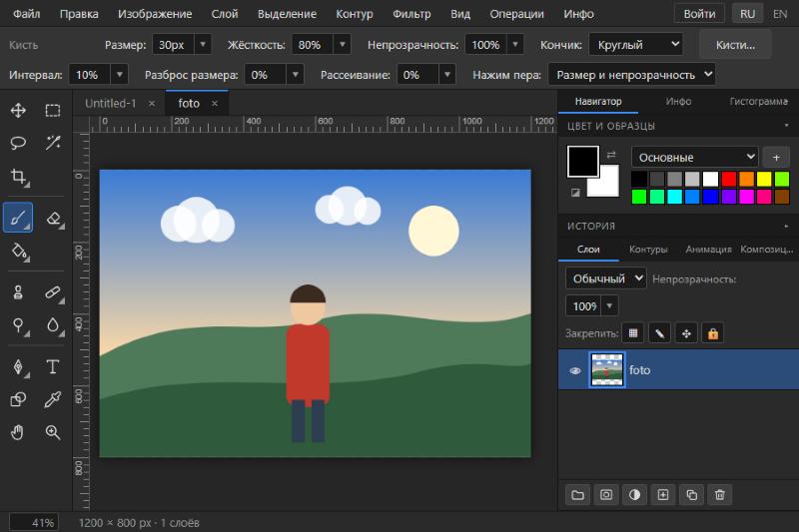Select the Blur drop tool

53,325
